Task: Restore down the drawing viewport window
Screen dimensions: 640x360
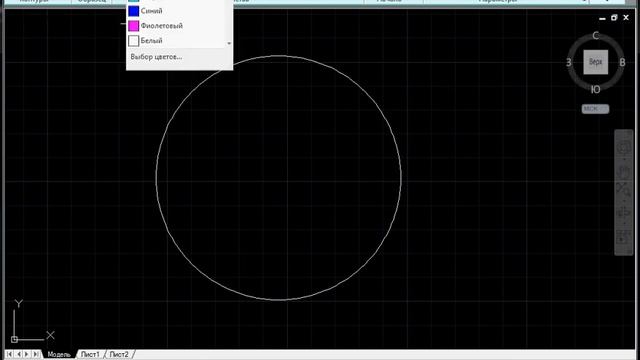Action: point(614,18)
